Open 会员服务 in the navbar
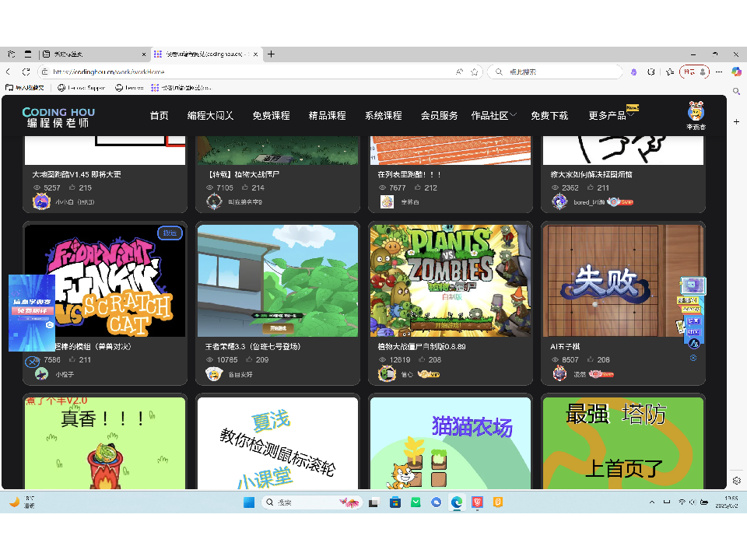Screen dimensions: 747x560 tap(439, 116)
